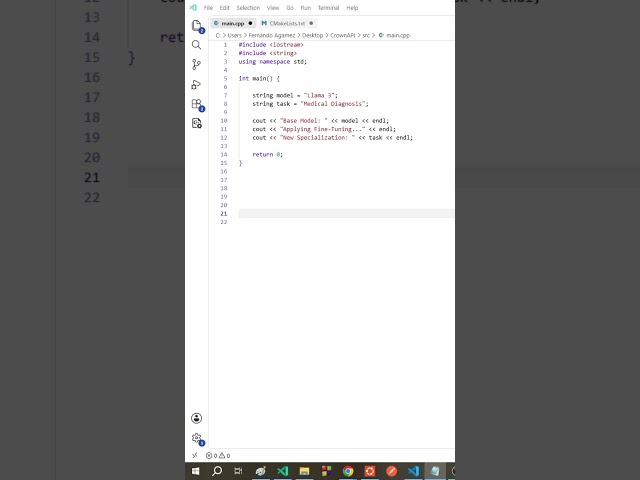Click the "return 0;" statement

tap(267, 154)
